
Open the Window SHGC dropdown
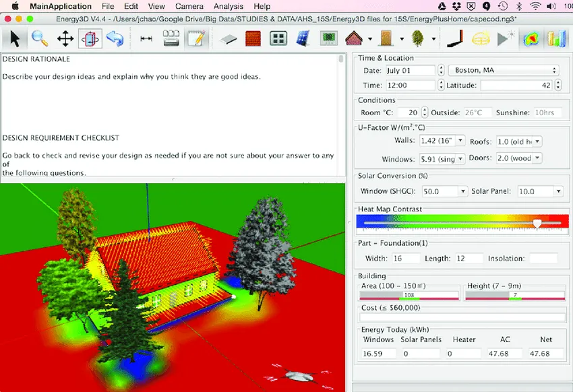[445, 191]
